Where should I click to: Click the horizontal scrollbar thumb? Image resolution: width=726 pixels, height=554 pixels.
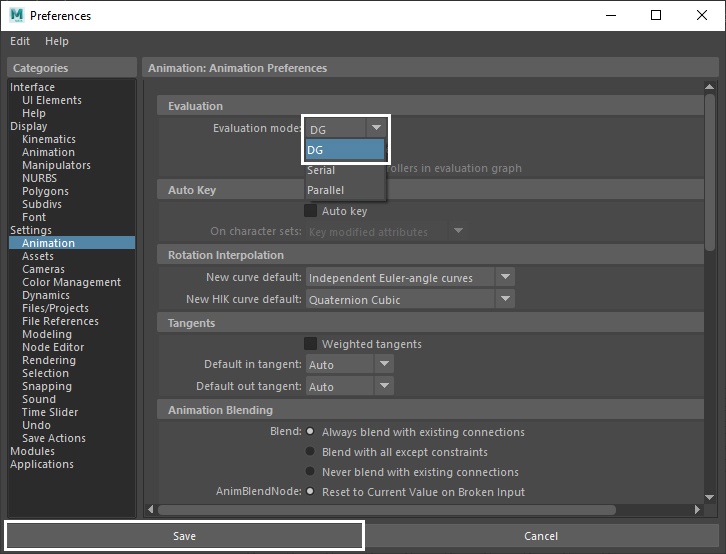coord(387,509)
